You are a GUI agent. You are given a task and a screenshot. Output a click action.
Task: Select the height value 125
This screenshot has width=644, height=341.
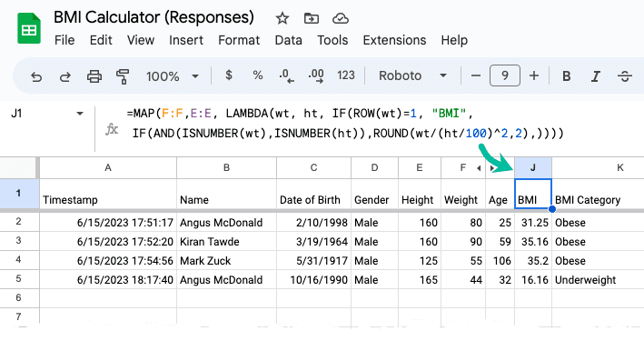[x=420, y=260]
